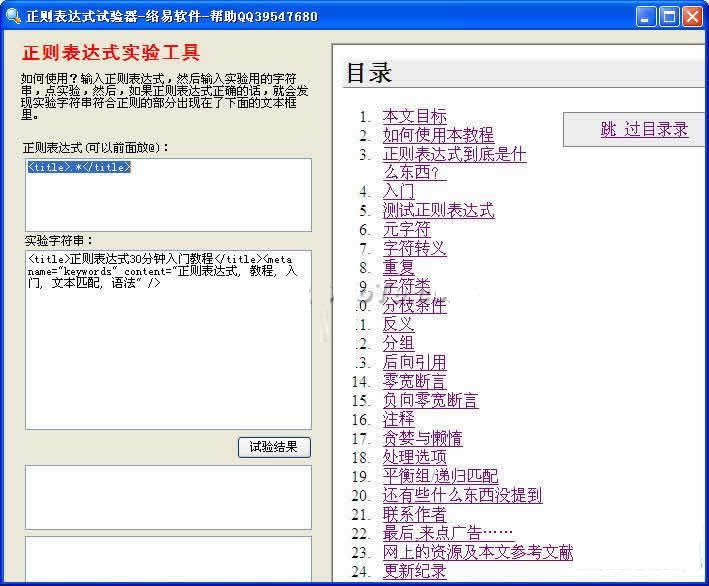Open the 处理选项 link

415,457
